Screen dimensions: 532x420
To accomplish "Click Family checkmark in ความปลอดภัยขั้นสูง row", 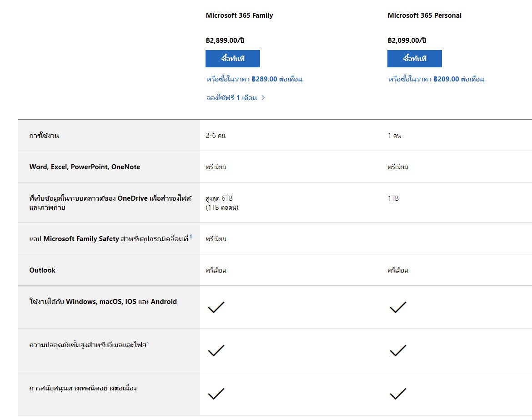I will tap(216, 350).
